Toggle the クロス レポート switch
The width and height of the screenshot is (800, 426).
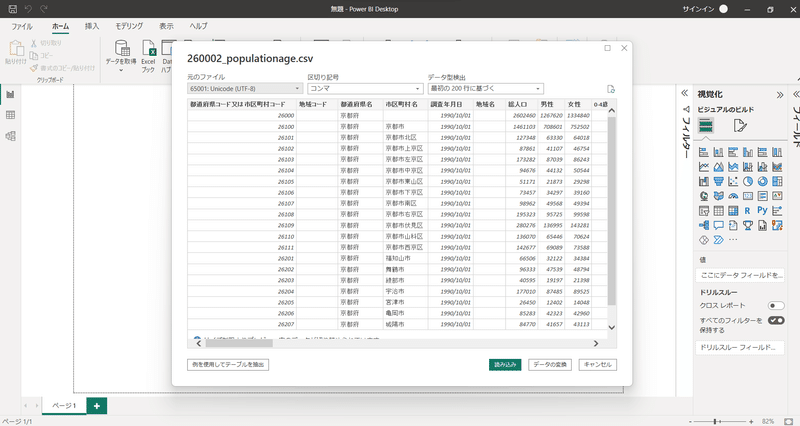pos(776,306)
